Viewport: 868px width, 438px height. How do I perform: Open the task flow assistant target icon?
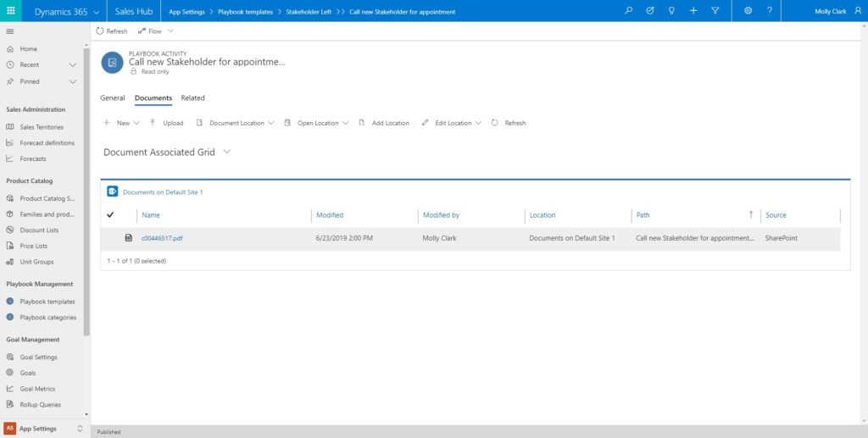(650, 10)
